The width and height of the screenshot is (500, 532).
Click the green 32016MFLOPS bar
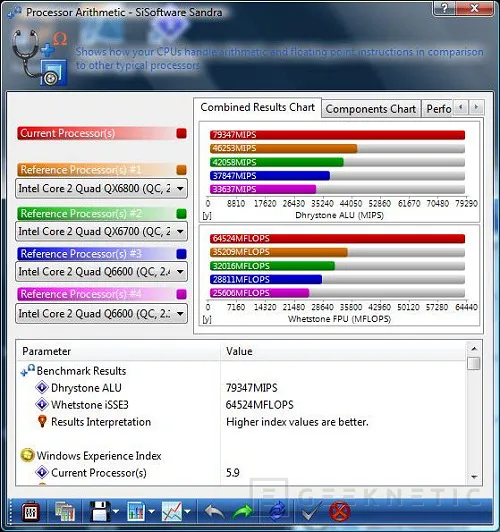(272, 266)
